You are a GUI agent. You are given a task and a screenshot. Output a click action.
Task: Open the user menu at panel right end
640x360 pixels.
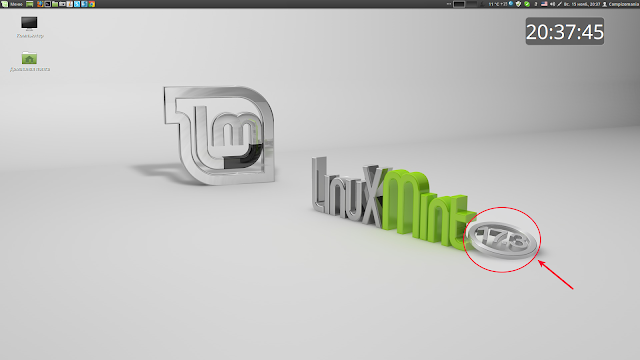621,4
